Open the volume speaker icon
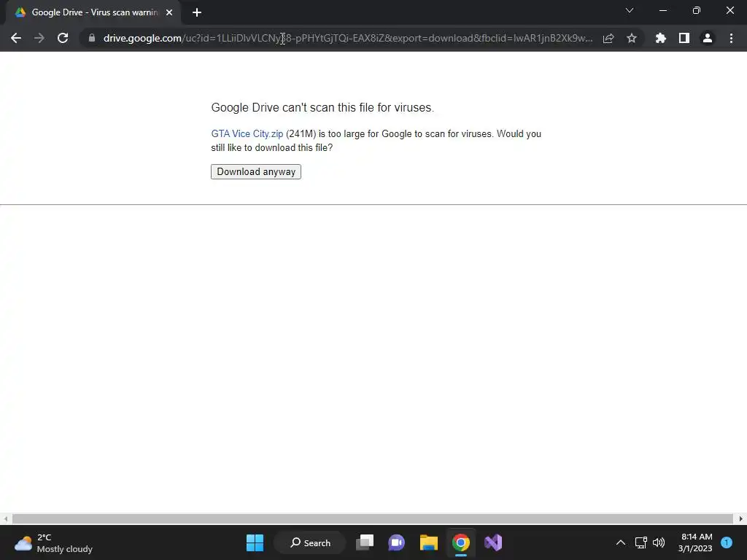Screen dimensions: 747x560 [x=659, y=542]
